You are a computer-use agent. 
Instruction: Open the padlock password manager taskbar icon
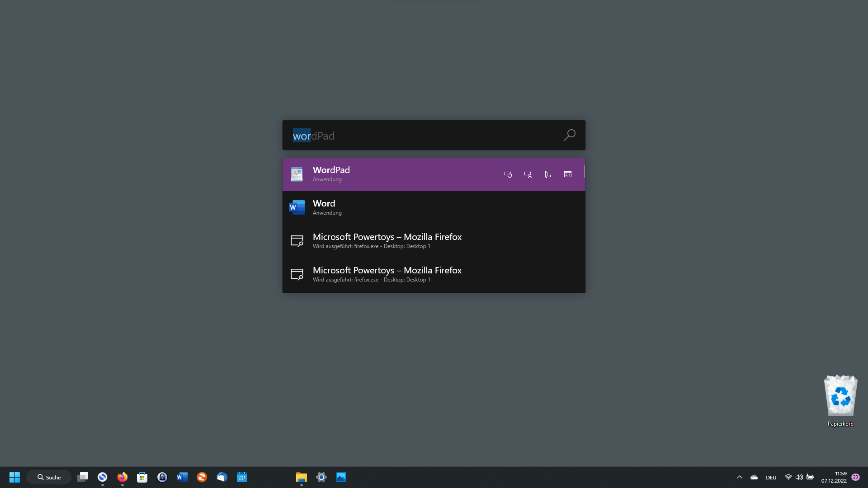click(162, 477)
